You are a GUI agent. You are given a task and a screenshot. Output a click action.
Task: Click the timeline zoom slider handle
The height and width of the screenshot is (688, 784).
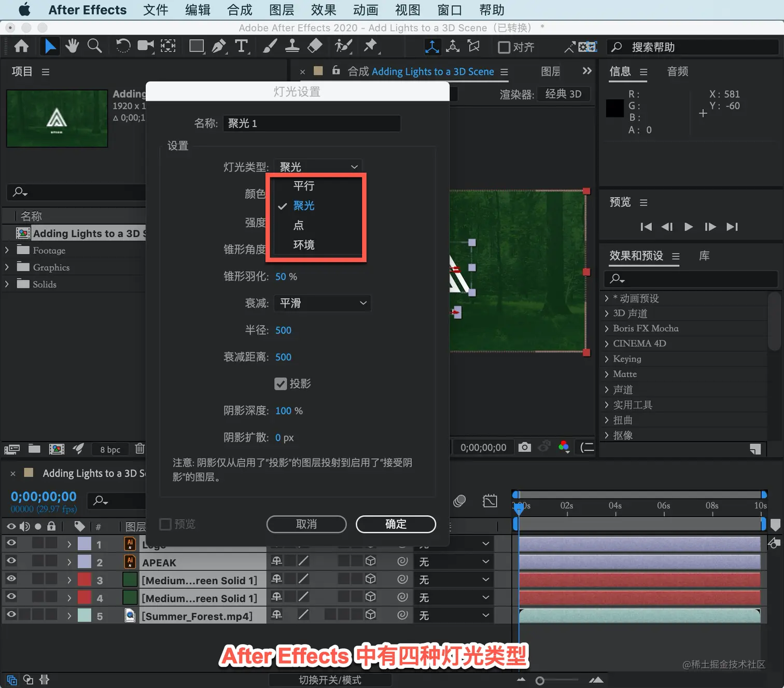pos(540,680)
